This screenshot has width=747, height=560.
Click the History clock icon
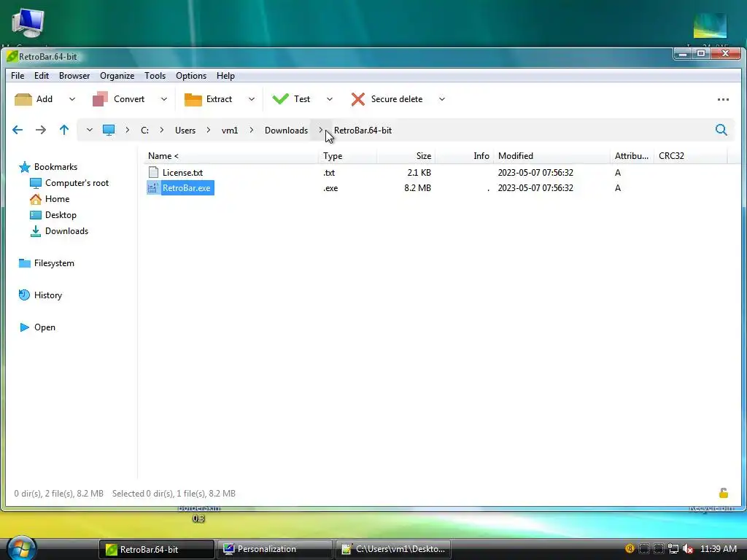(24, 295)
